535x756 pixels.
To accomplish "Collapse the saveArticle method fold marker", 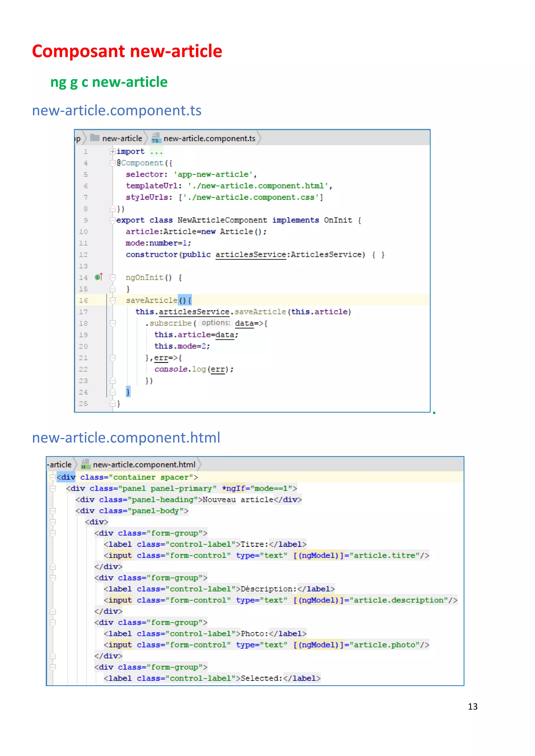I will [x=113, y=300].
